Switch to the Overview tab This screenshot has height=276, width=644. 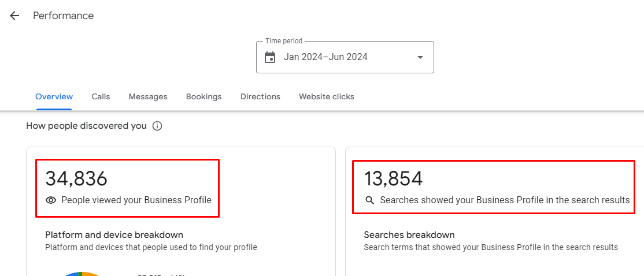tap(54, 96)
